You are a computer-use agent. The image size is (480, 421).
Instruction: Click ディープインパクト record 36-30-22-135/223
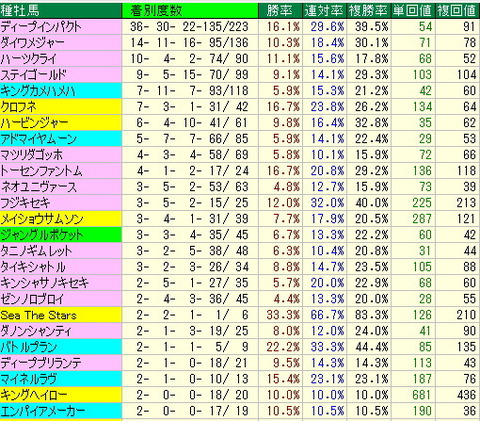point(189,27)
